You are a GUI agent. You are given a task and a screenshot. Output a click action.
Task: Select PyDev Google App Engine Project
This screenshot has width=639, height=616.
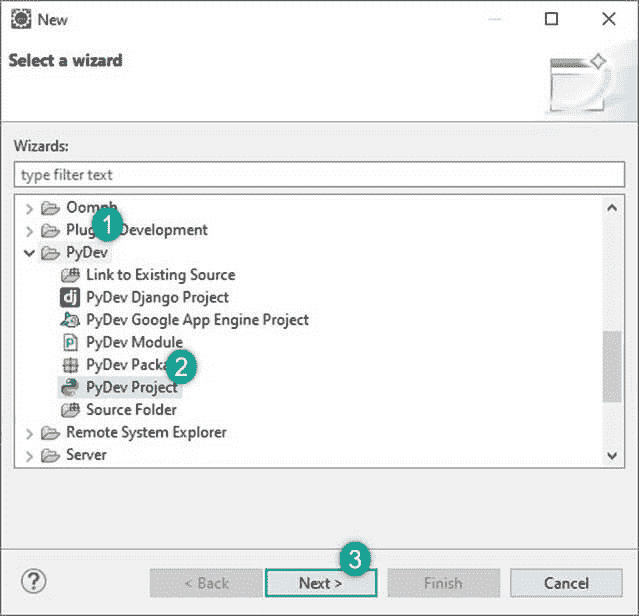click(x=197, y=320)
